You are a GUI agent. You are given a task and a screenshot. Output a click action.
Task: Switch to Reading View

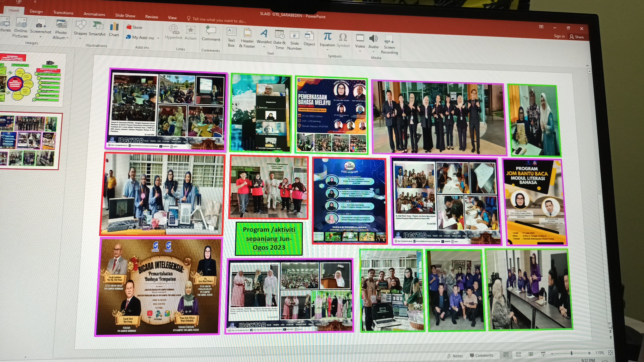click(x=531, y=354)
